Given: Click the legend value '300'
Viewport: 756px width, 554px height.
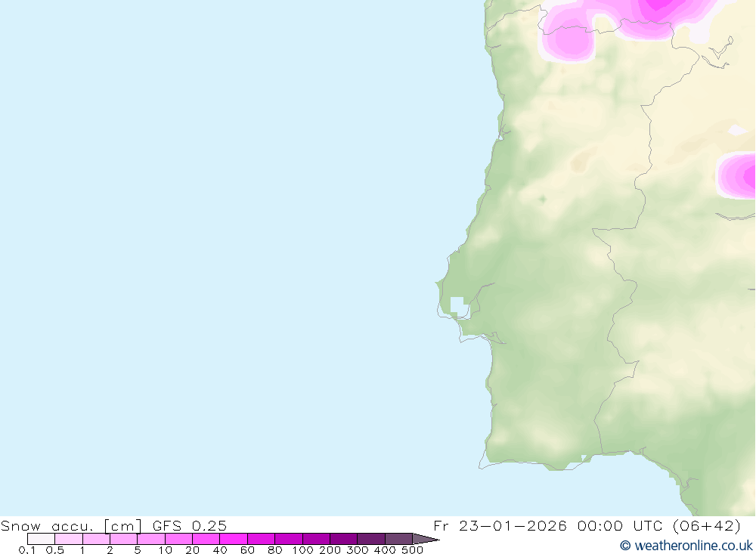Looking at the screenshot, I should (358, 550).
